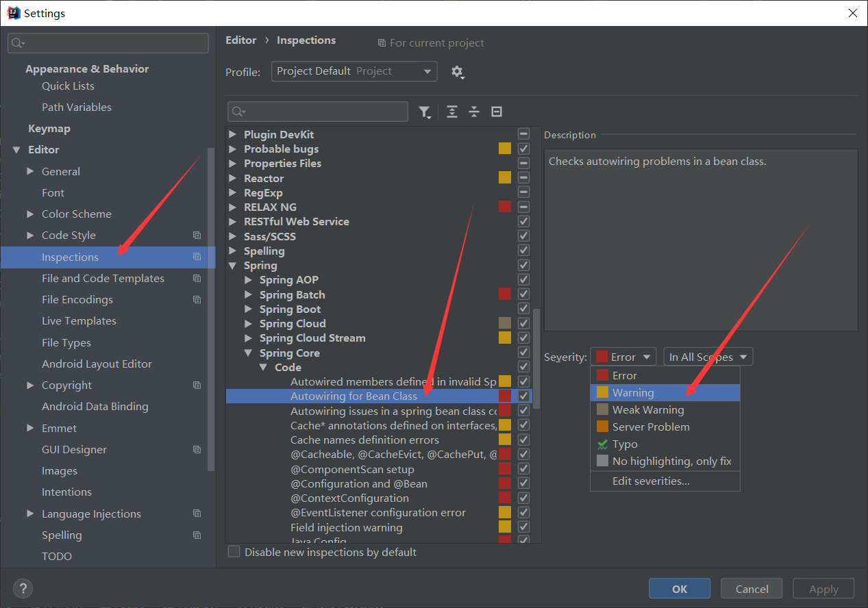Screen dimensions: 868x608
Task: Click project-level icon beside Spelling setting
Action: pyautogui.click(x=197, y=535)
